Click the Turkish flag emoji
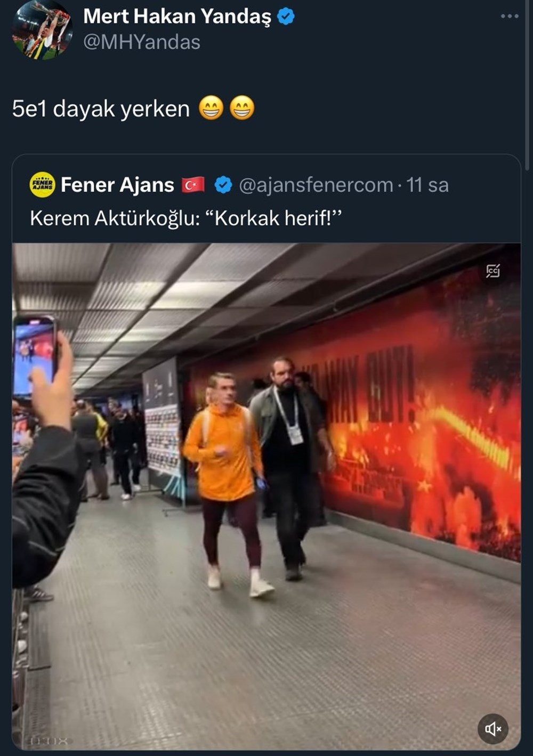Viewport: 533px width, 756px height. pyautogui.click(x=193, y=185)
